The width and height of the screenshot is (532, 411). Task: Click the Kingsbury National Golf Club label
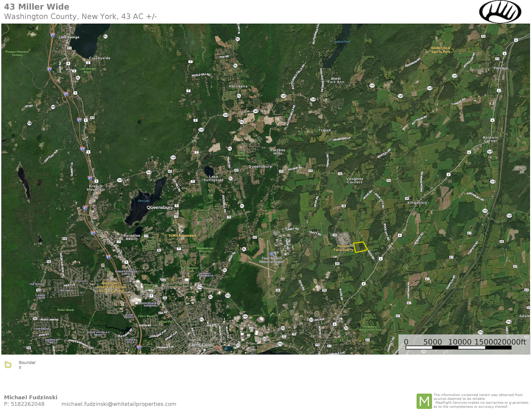point(370,328)
